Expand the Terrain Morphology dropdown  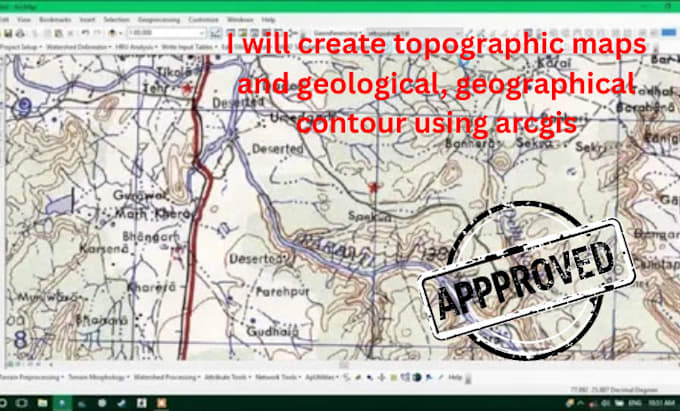(98, 378)
